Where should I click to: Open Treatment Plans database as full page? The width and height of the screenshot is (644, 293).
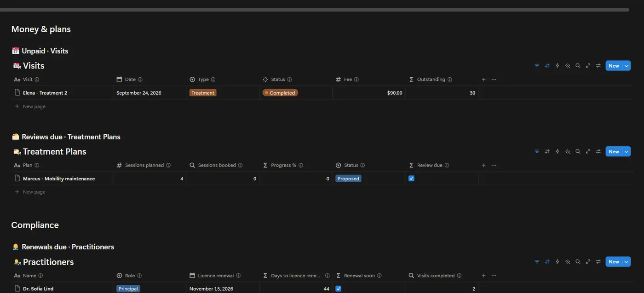(x=588, y=151)
